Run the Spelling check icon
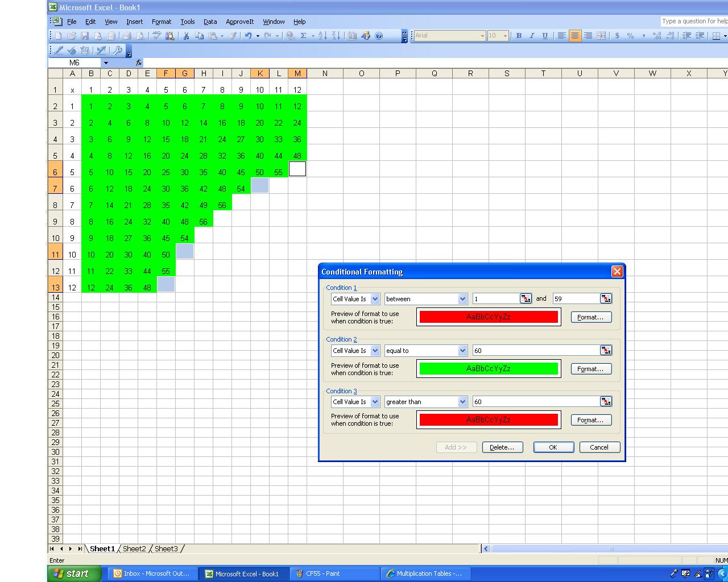 (156, 36)
